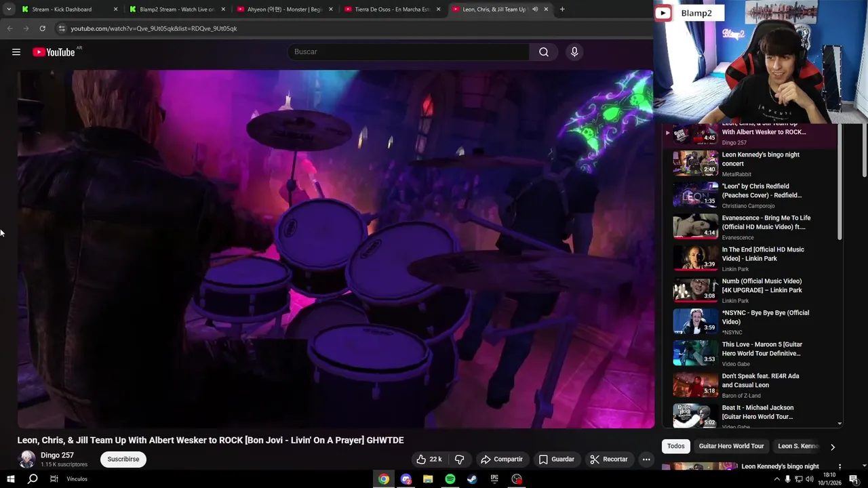
Task: Open Discord from the taskbar
Action: tap(406, 479)
